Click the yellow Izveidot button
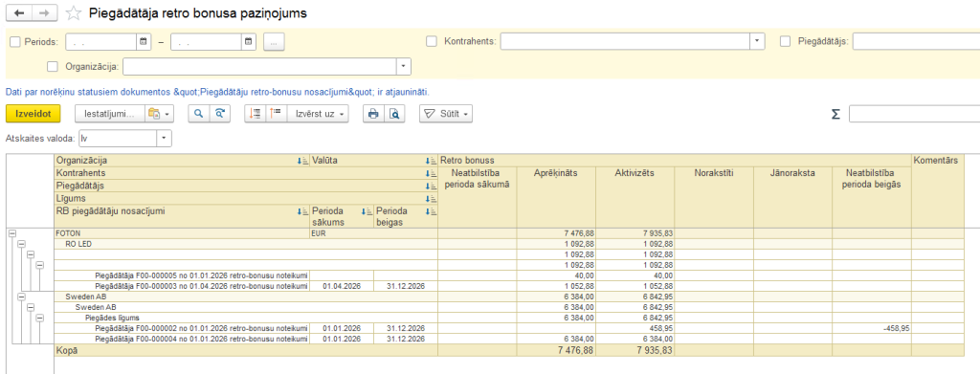The image size is (980, 374). (33, 114)
